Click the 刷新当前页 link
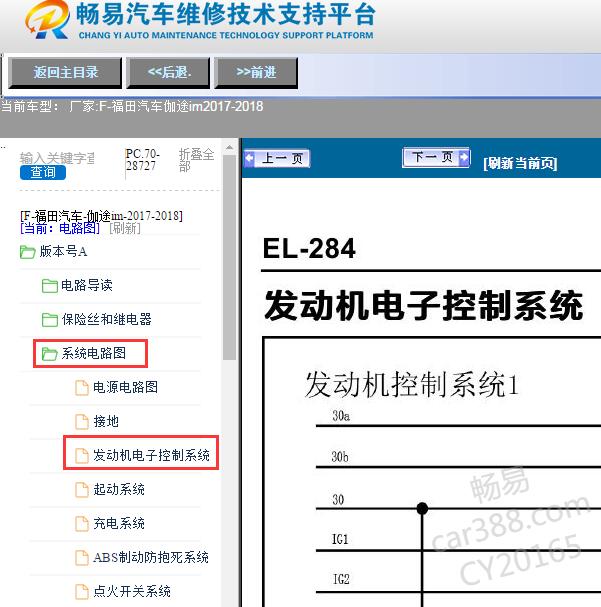The width and height of the screenshot is (601, 607). coord(520,163)
